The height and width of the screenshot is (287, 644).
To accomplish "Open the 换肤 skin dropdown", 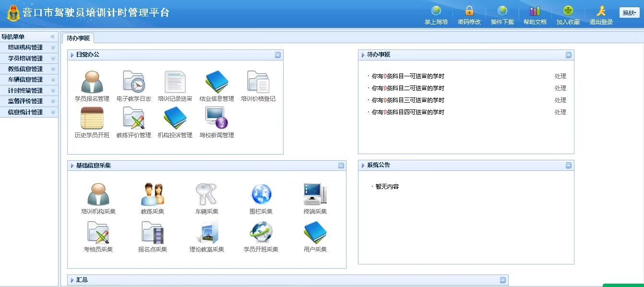I will (630, 13).
